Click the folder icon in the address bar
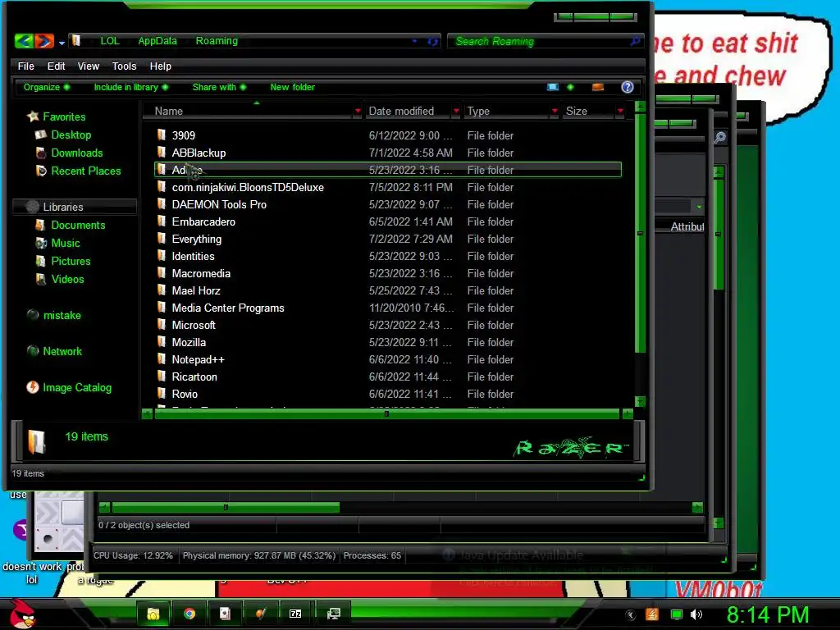The height and width of the screenshot is (630, 840). 76,41
